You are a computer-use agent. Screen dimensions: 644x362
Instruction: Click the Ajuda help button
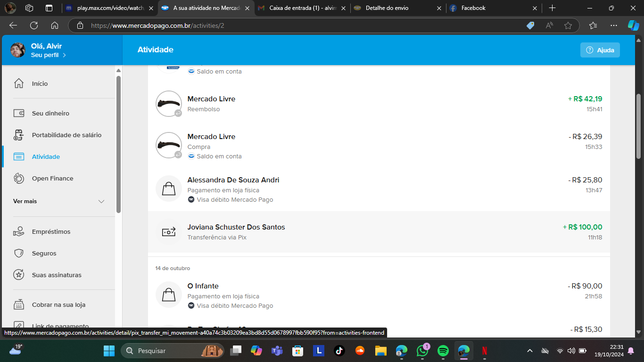tap(600, 50)
